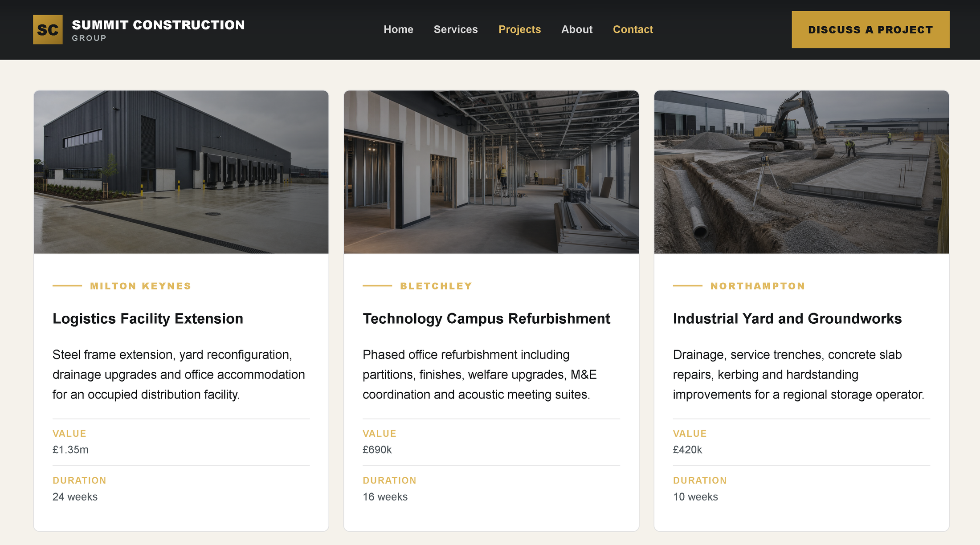Open the excavator groundworks photo
This screenshot has width=980, height=545.
point(801,172)
